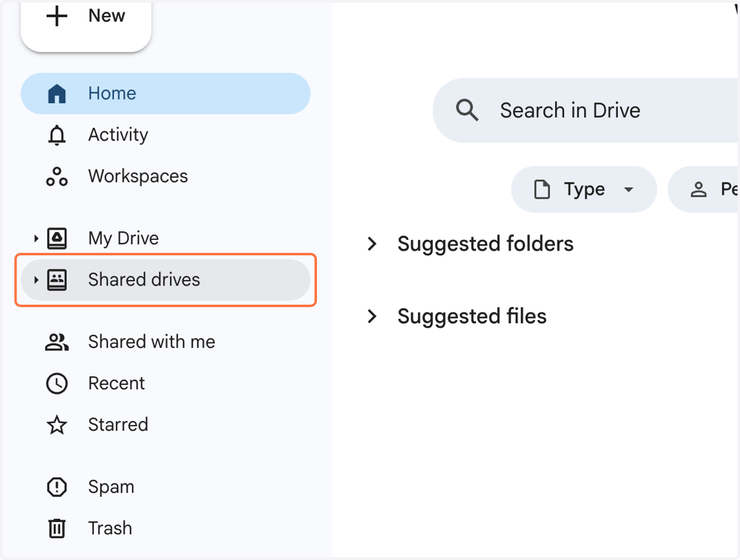Viewport: 740px width, 560px height.
Task: Select the Home house icon
Action: tap(57, 94)
